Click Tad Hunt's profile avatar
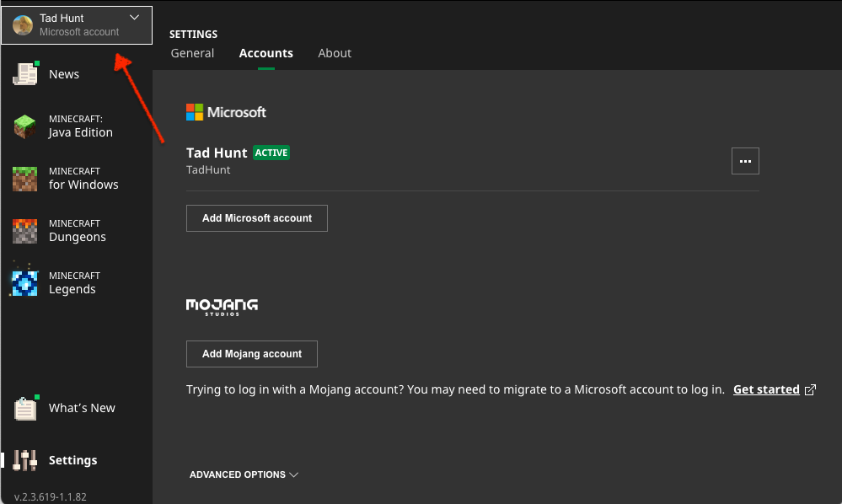The image size is (842, 504). click(23, 24)
